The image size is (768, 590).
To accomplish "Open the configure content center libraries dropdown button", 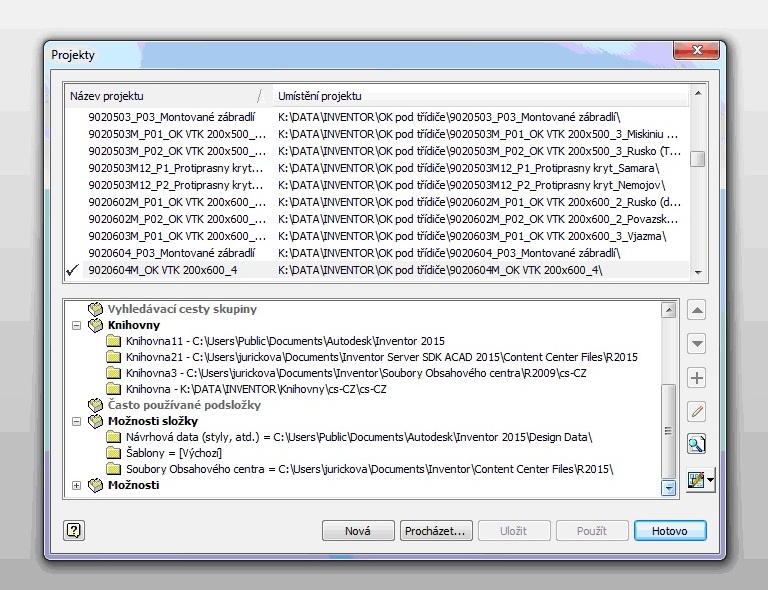I will (x=700, y=479).
